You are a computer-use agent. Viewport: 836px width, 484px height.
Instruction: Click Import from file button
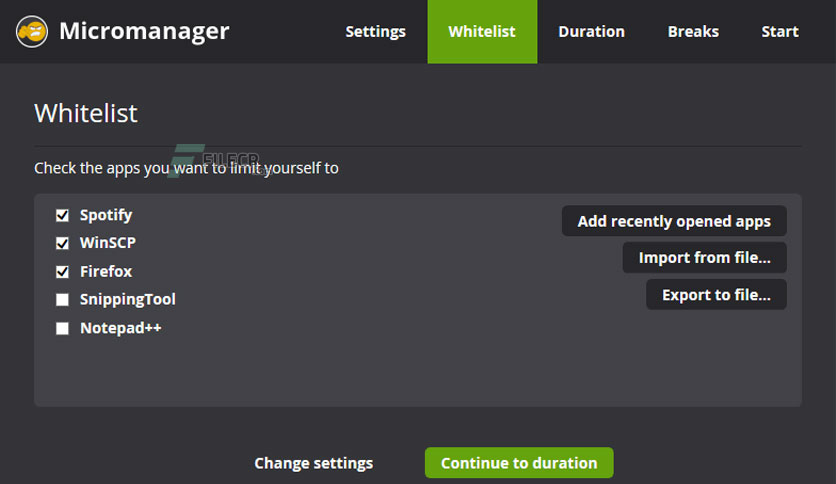click(704, 257)
